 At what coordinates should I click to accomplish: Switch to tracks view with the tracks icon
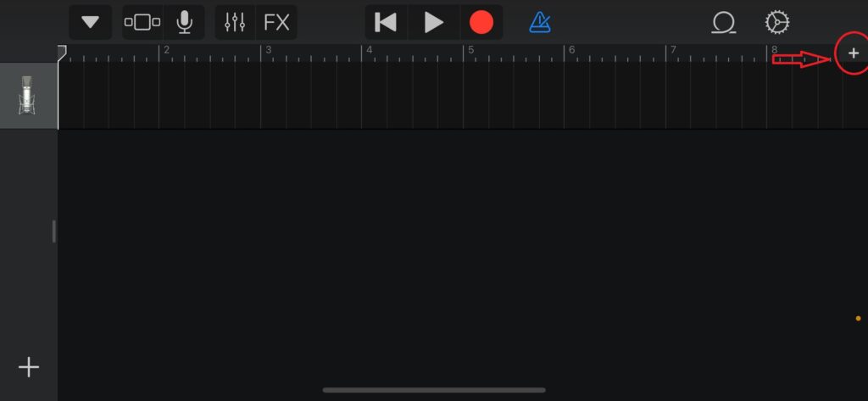coord(142,23)
